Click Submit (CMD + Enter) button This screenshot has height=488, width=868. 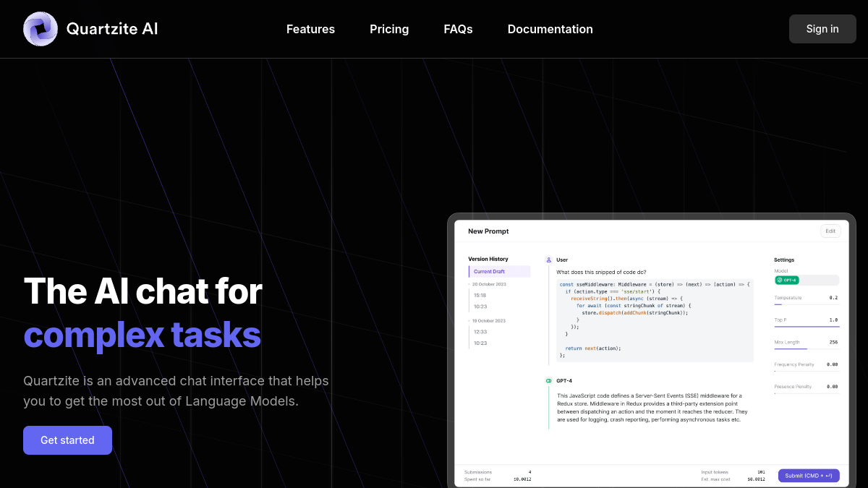point(809,476)
